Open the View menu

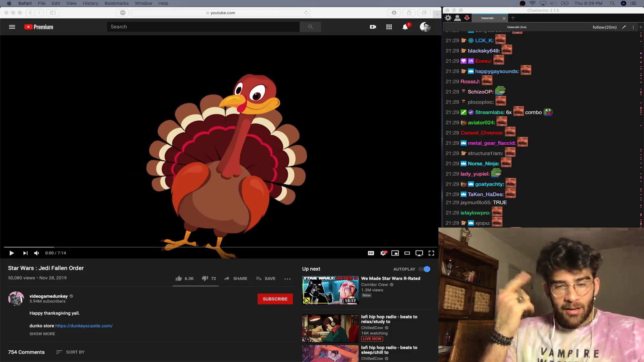click(71, 3)
